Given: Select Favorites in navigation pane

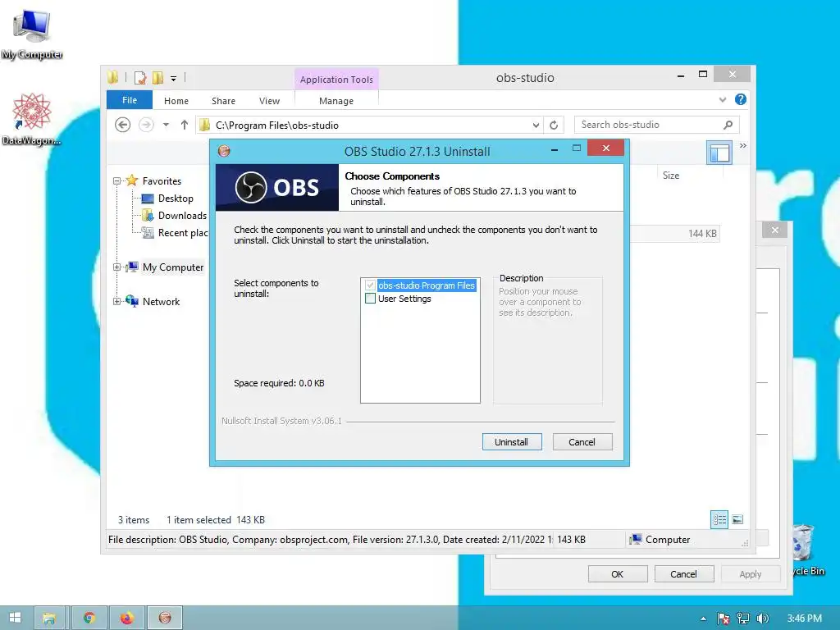Looking at the screenshot, I should coord(162,181).
